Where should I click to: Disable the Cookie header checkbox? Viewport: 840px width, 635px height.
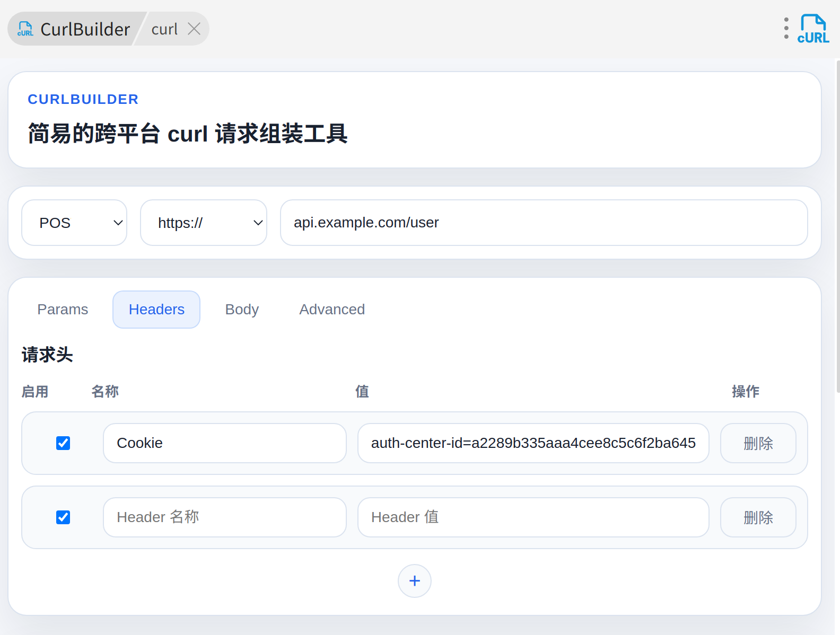(x=63, y=443)
